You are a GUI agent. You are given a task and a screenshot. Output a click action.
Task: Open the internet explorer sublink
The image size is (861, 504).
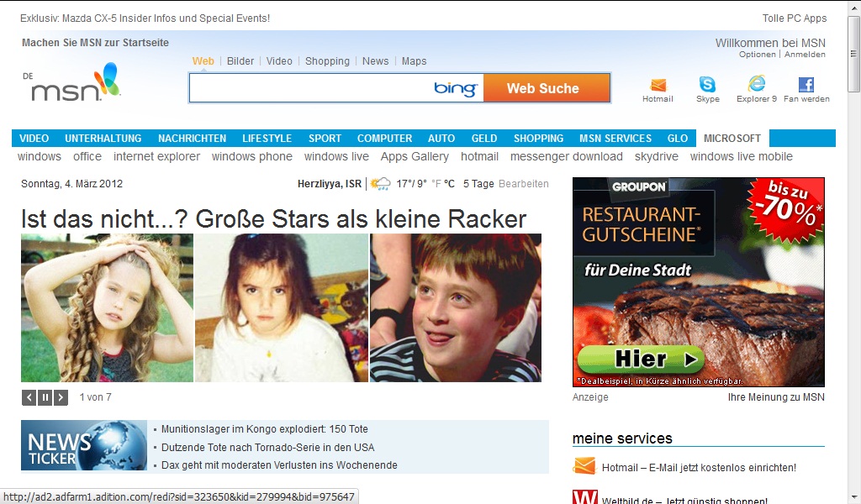click(x=157, y=156)
